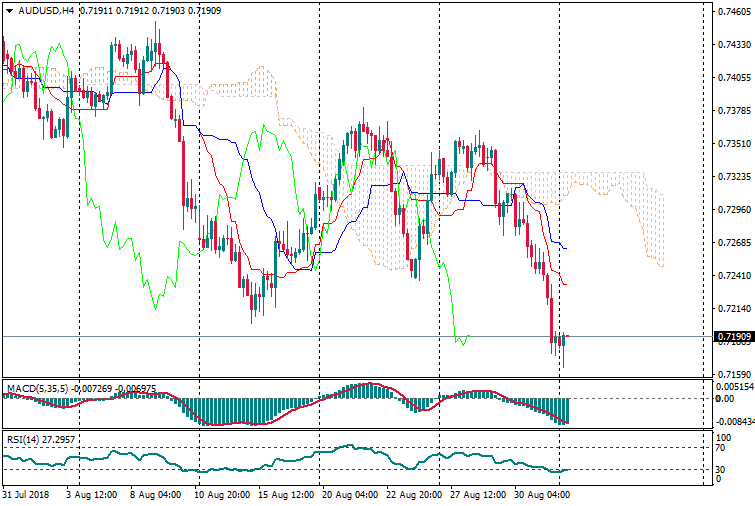Image resolution: width=755 pixels, height=506 pixels.
Task: Click the 0.74600 price scale label
Action: coord(734,12)
